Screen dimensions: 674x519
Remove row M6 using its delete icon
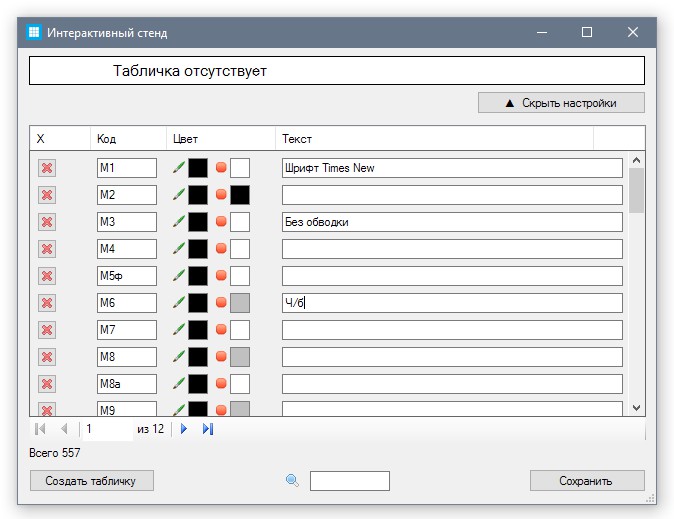tap(47, 303)
